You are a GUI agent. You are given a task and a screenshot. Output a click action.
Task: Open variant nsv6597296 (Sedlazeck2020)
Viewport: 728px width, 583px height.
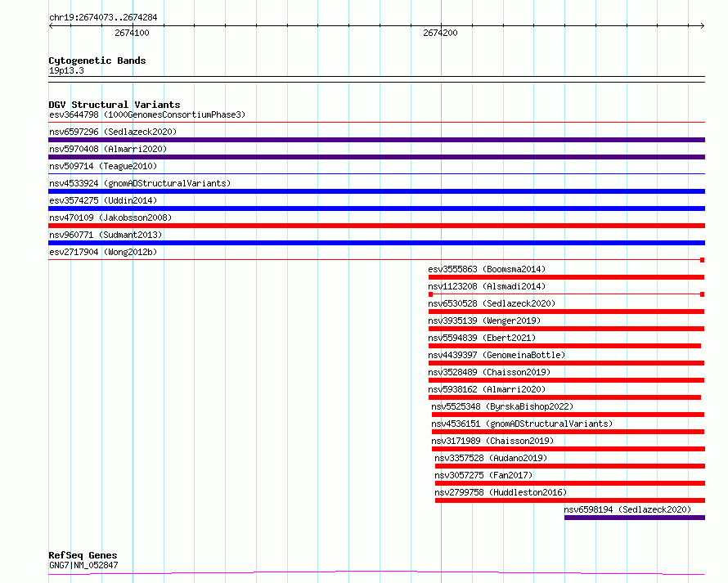tap(113, 132)
